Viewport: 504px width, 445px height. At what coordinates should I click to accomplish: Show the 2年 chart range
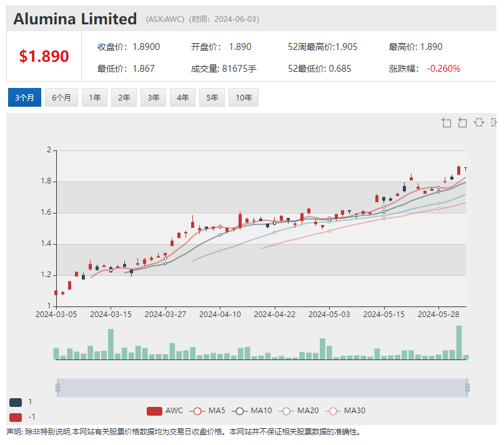click(124, 97)
